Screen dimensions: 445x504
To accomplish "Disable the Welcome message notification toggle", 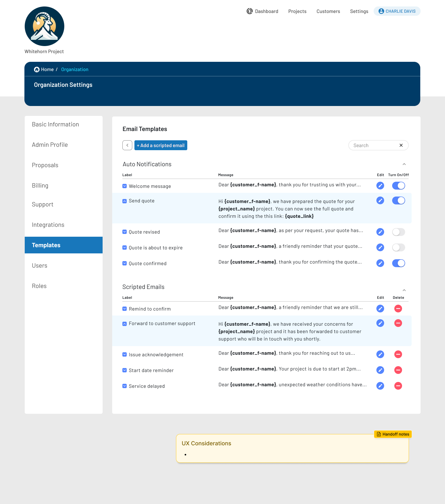I will 398,185.
